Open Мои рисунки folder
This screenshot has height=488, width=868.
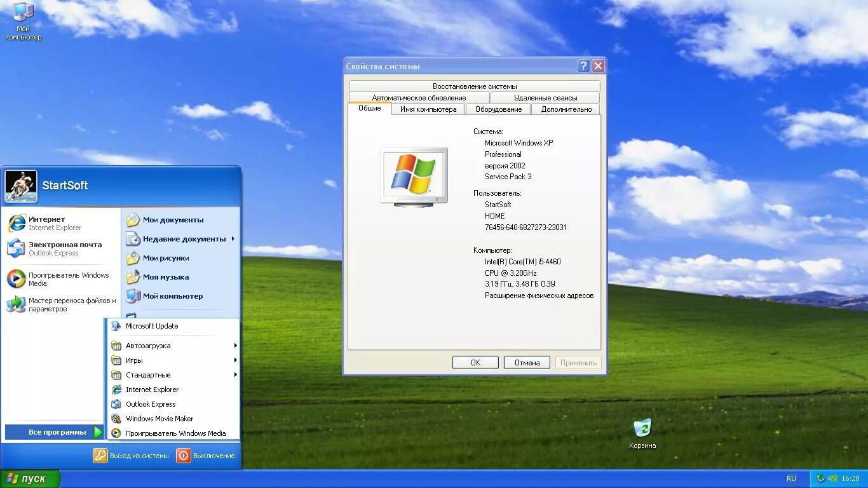tap(181, 258)
